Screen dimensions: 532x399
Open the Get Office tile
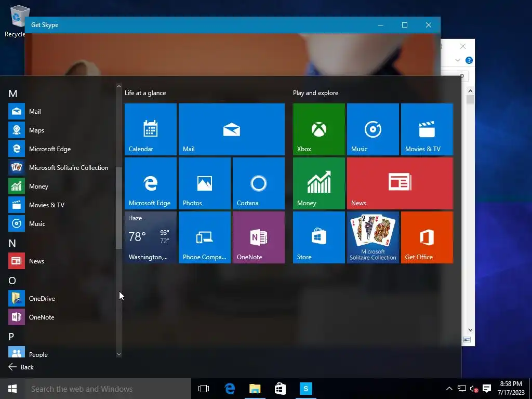coord(427,237)
